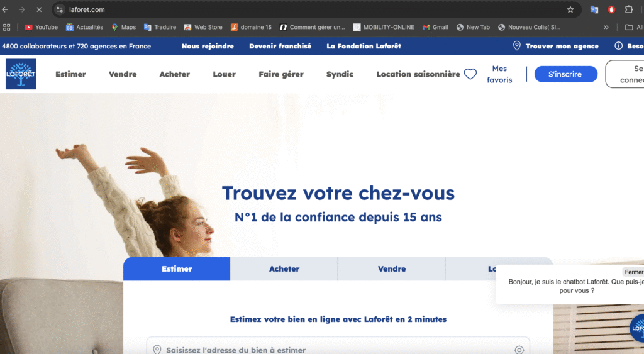This screenshot has height=354, width=644.
Task: Open Vendre in the main navigation
Action: tap(123, 74)
